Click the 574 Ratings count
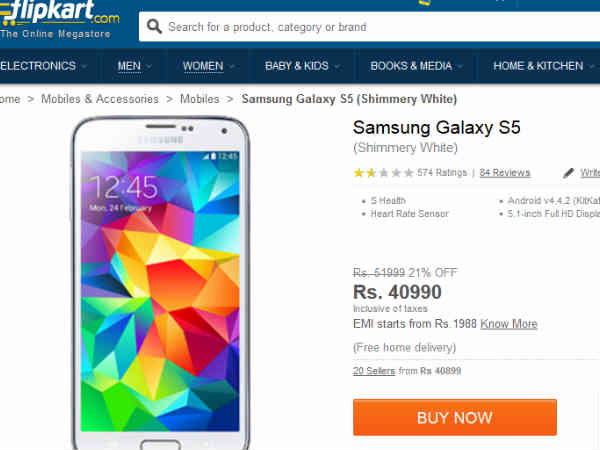The image size is (600, 450). point(442,173)
